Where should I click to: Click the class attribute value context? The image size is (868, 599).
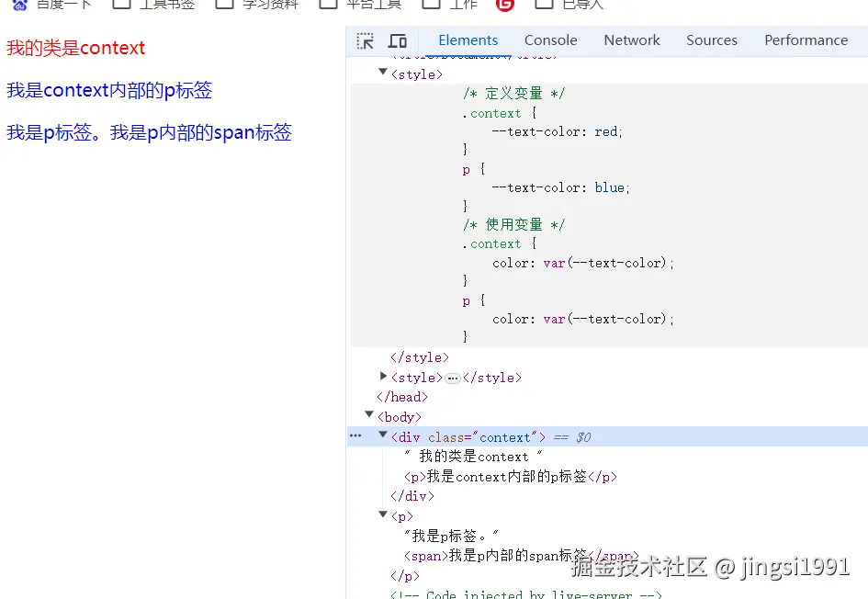[x=505, y=437]
